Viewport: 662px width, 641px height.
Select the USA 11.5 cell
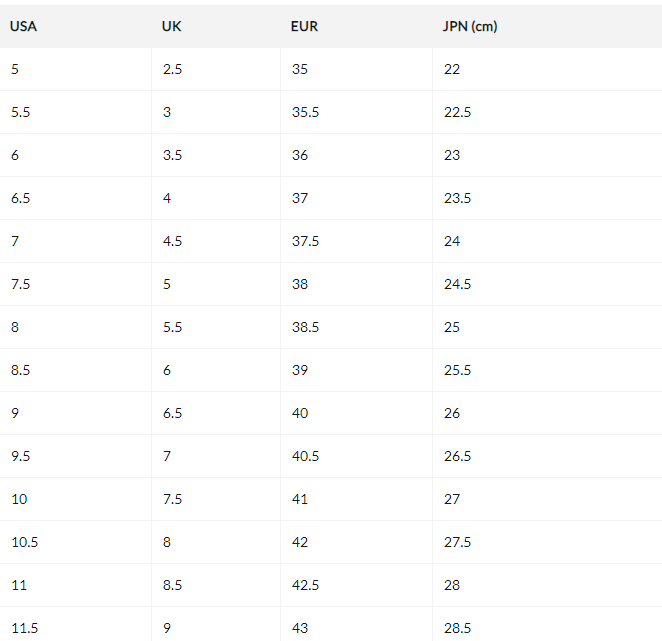[24, 628]
